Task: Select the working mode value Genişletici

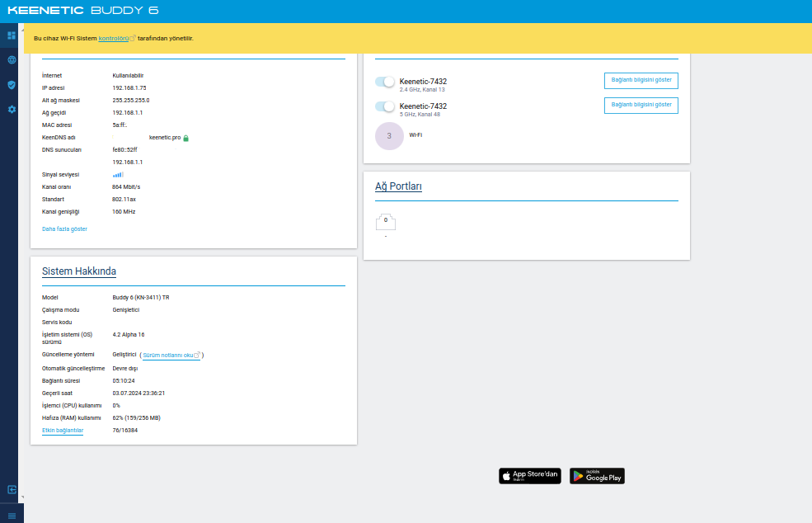Action: coord(126,310)
